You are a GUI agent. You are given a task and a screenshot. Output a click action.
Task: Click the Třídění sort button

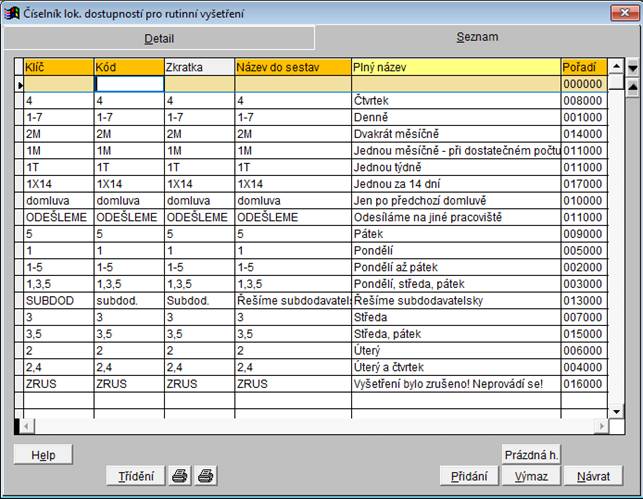click(135, 475)
